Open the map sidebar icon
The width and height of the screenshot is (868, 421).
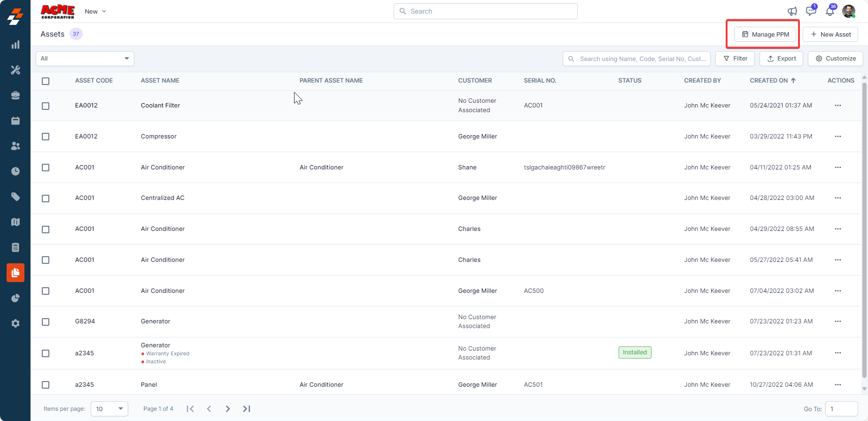tap(15, 222)
